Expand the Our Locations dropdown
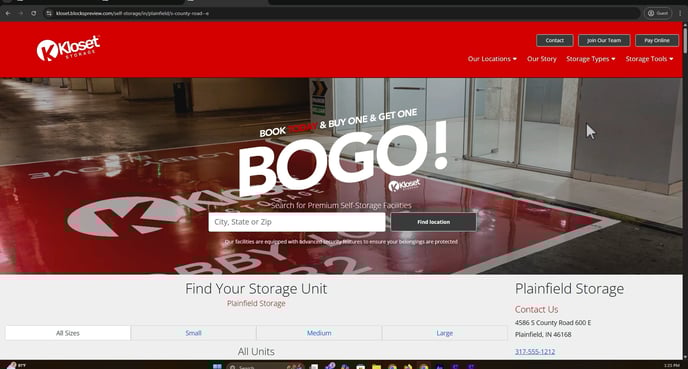 (x=492, y=59)
